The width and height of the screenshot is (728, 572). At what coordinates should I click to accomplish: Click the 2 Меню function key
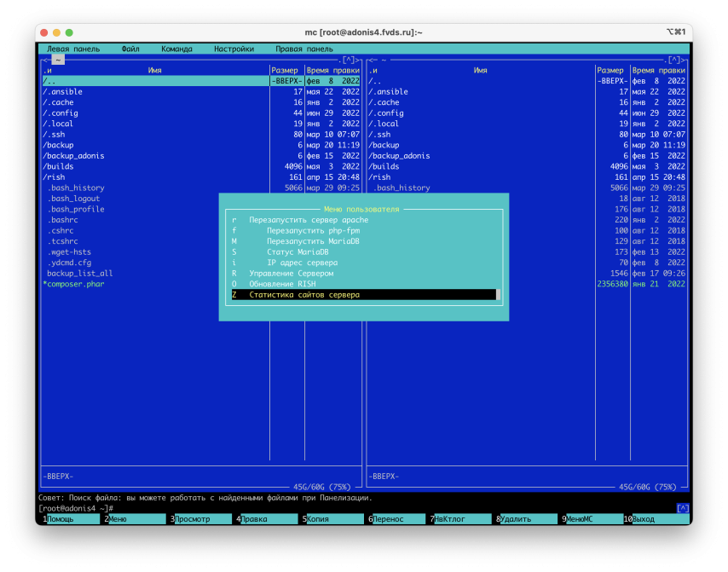pos(135,519)
